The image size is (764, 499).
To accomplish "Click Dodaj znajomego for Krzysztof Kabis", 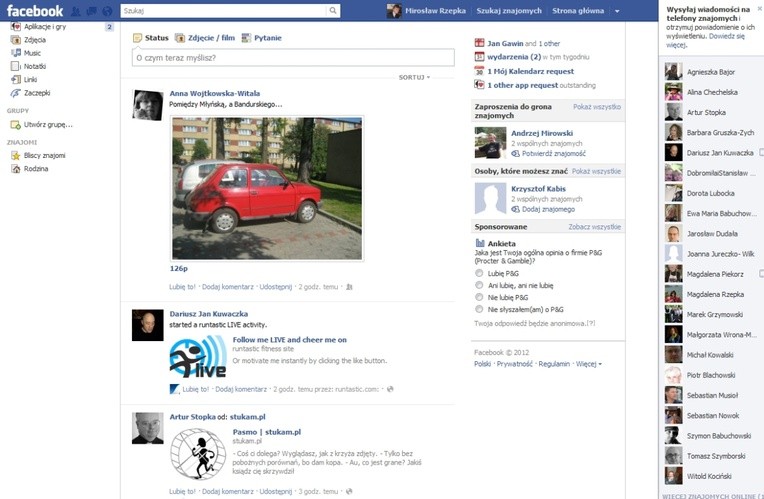I will click(548, 209).
